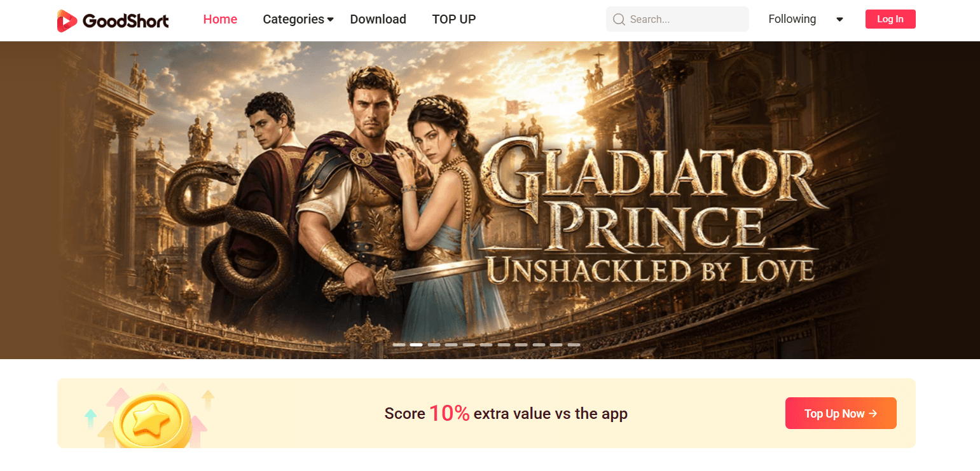Jump to the third carousel slide indicator

(x=434, y=345)
